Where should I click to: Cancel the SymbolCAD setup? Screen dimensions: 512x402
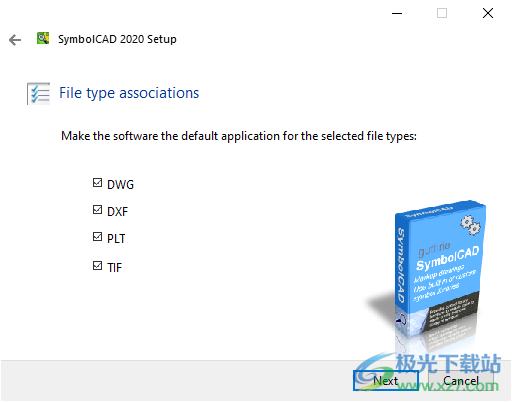pyautogui.click(x=461, y=380)
